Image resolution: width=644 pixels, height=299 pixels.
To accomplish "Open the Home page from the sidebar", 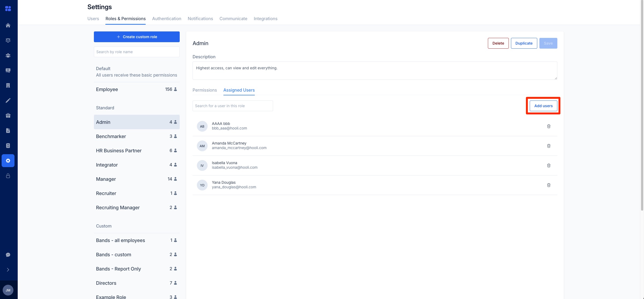I will 8,25.
